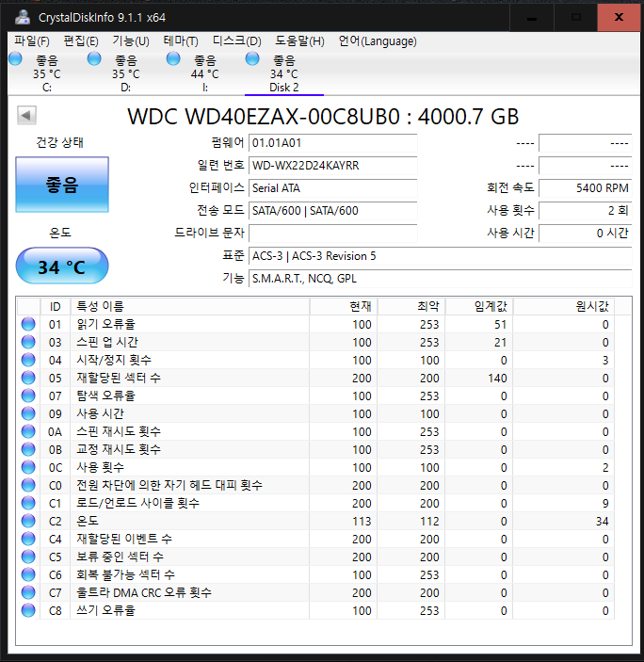This screenshot has width=644, height=662.
Task: Click status orb for 03 스핀 업 시간
Action: (x=28, y=342)
